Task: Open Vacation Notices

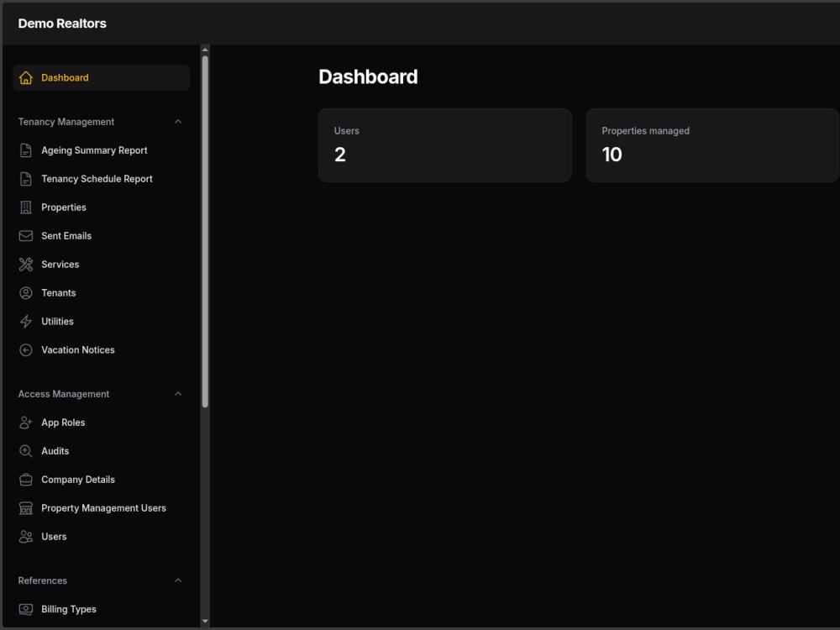Action: pos(102,349)
